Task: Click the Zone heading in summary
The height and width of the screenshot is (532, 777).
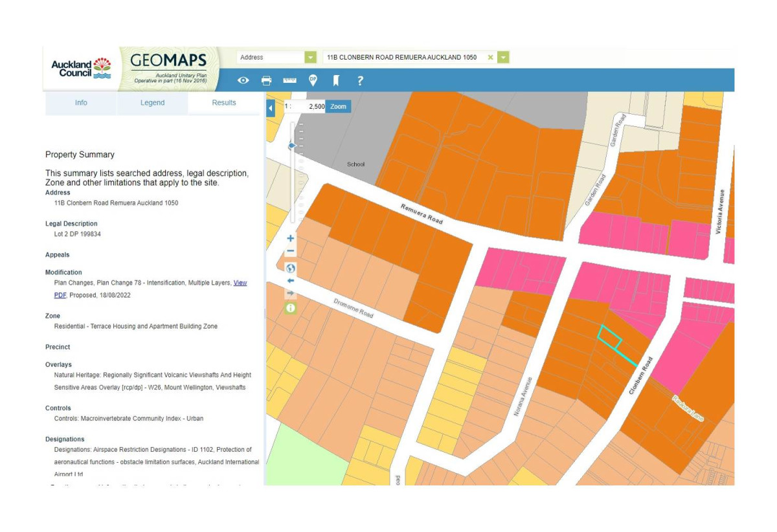Action: (52, 316)
